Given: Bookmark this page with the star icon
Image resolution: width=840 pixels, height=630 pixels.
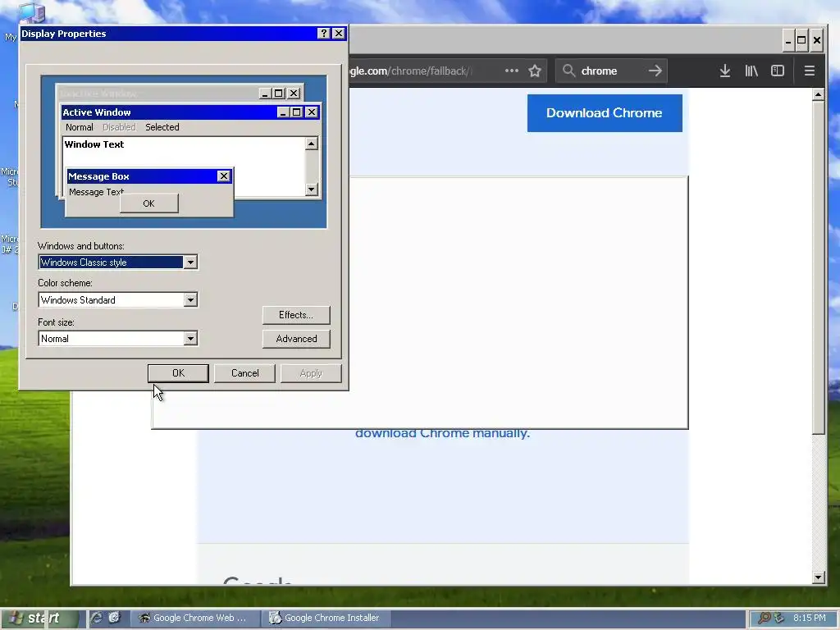Looking at the screenshot, I should click(535, 71).
